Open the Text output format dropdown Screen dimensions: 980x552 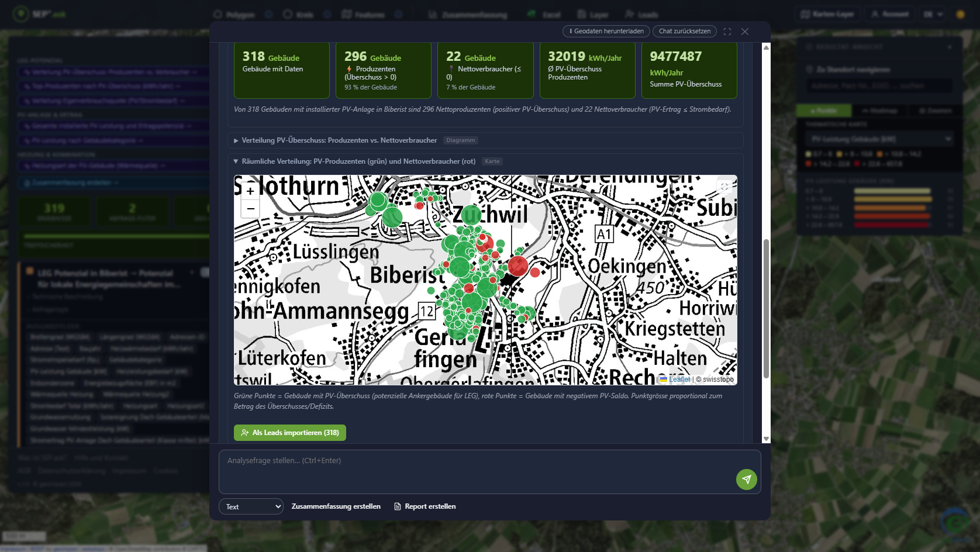tap(251, 506)
